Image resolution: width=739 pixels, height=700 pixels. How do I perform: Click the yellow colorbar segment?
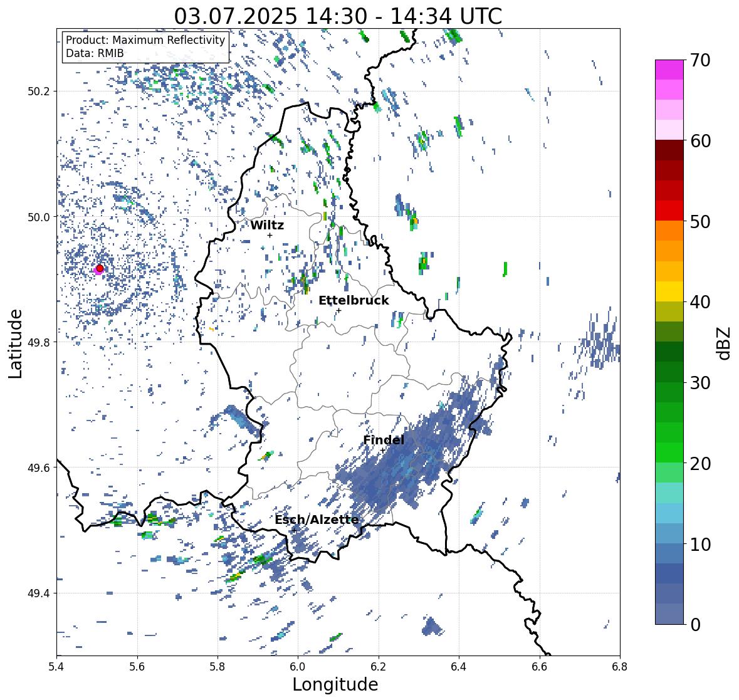tap(669, 291)
